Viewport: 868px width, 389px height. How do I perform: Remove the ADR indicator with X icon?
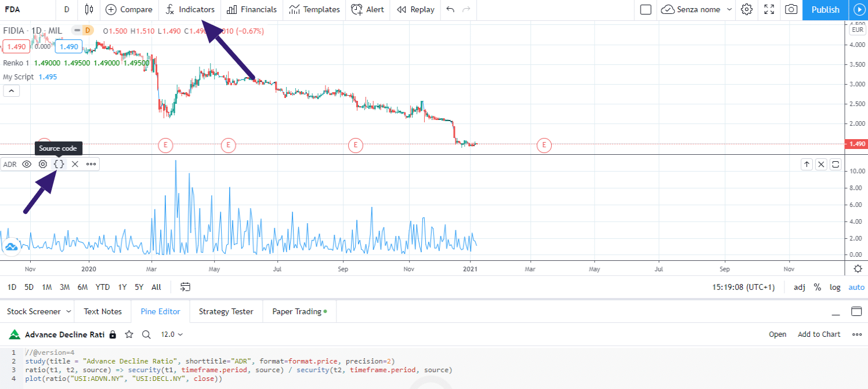tap(75, 164)
